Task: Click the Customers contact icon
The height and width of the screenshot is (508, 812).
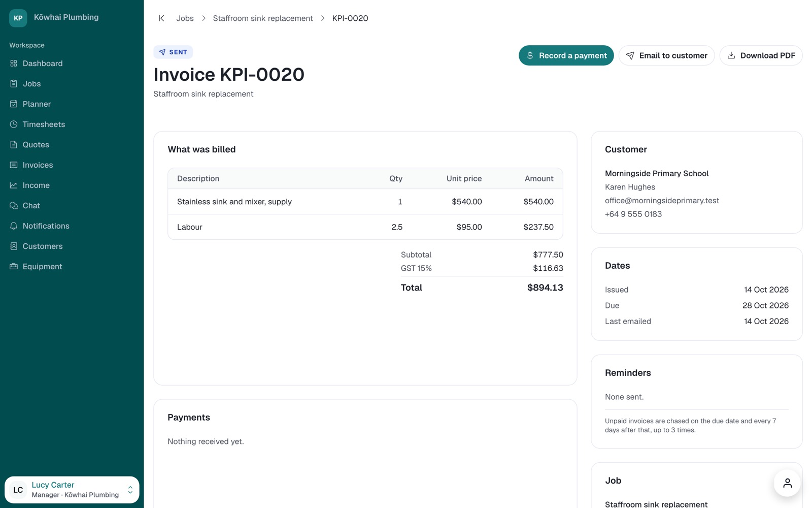Action: coord(14,246)
